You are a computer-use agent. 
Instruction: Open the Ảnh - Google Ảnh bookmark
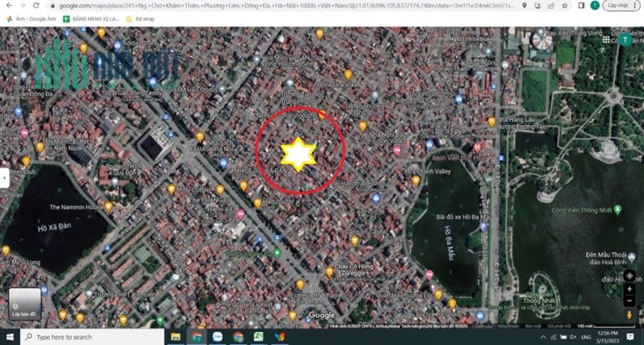pyautogui.click(x=31, y=19)
